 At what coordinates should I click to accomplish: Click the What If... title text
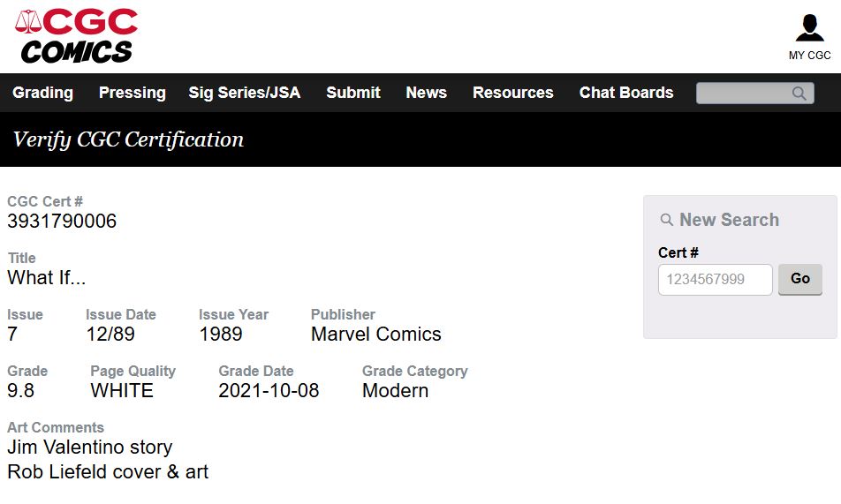pyautogui.click(x=46, y=278)
